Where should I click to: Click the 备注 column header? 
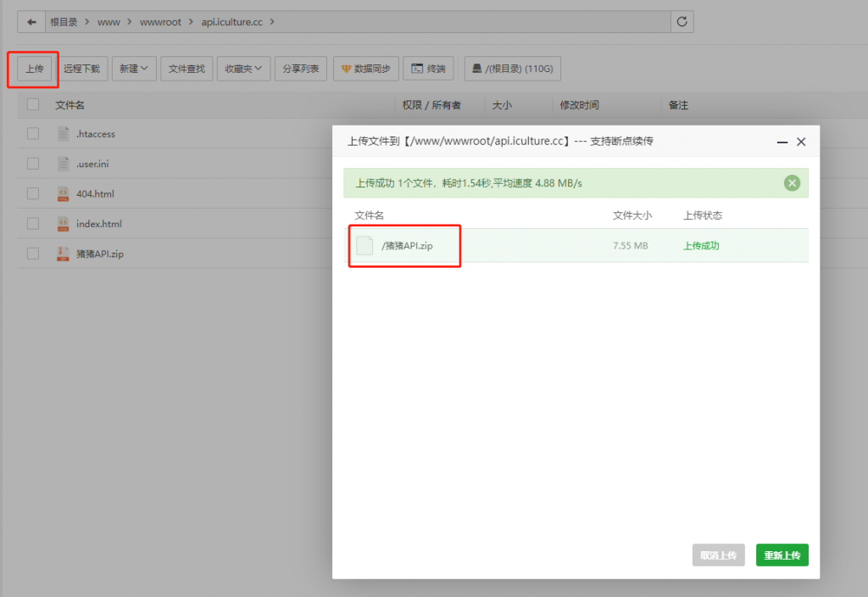click(x=678, y=104)
